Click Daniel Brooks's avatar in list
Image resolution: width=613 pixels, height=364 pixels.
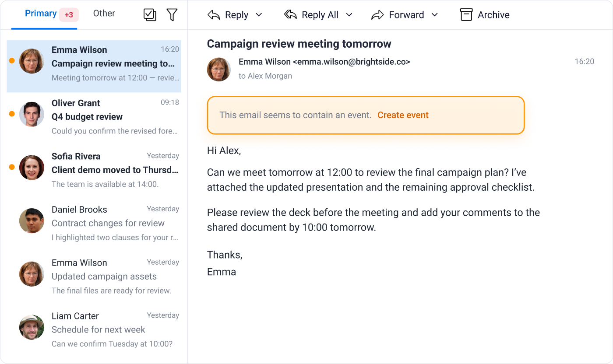pyautogui.click(x=32, y=221)
